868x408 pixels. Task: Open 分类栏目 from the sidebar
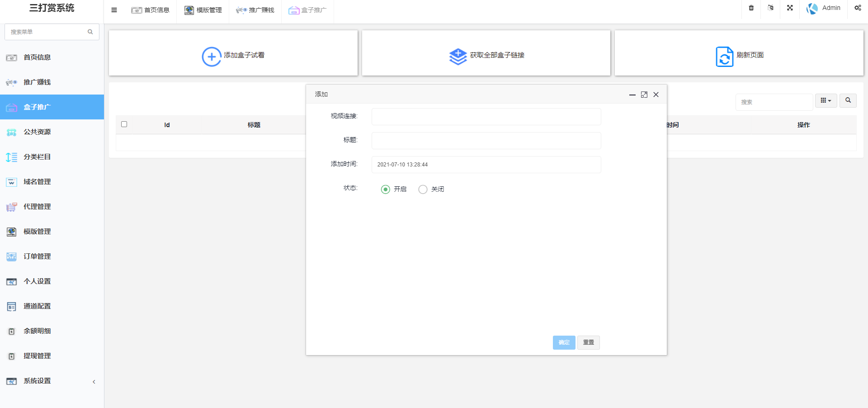point(38,157)
